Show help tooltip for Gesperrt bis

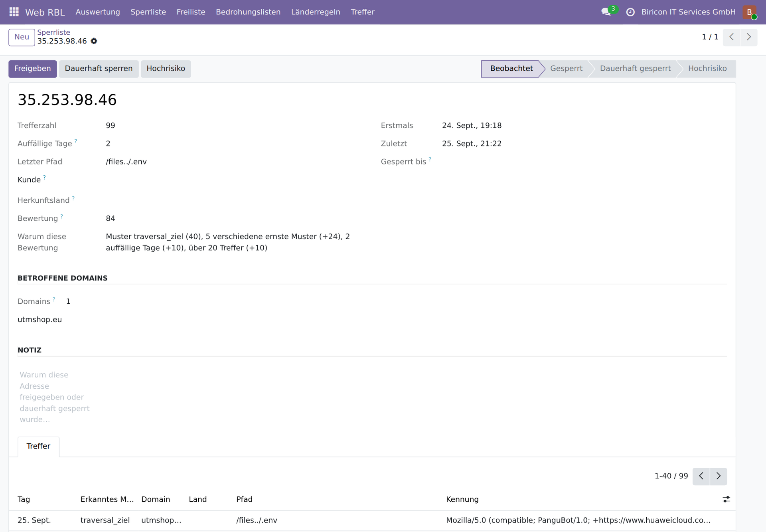click(430, 159)
